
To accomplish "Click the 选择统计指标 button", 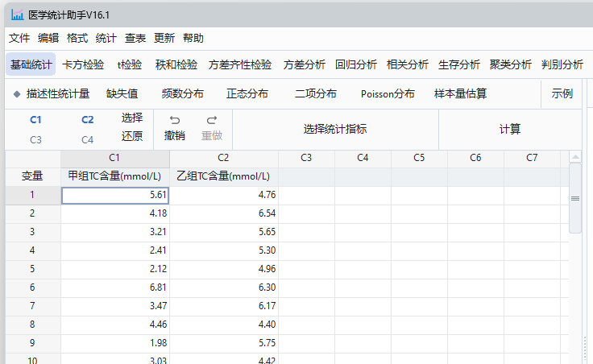I will (x=335, y=129).
